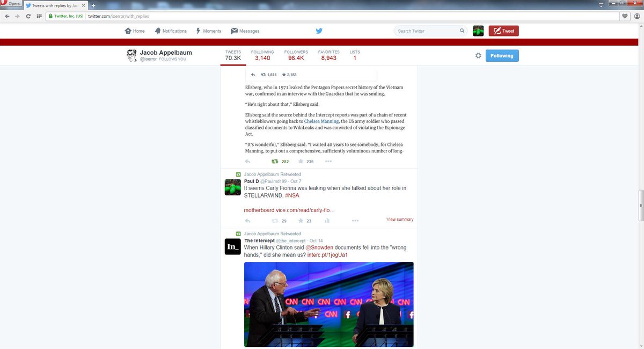644x349 pixels.
Task: Reply to Paul D's tweet
Action: pos(247,221)
